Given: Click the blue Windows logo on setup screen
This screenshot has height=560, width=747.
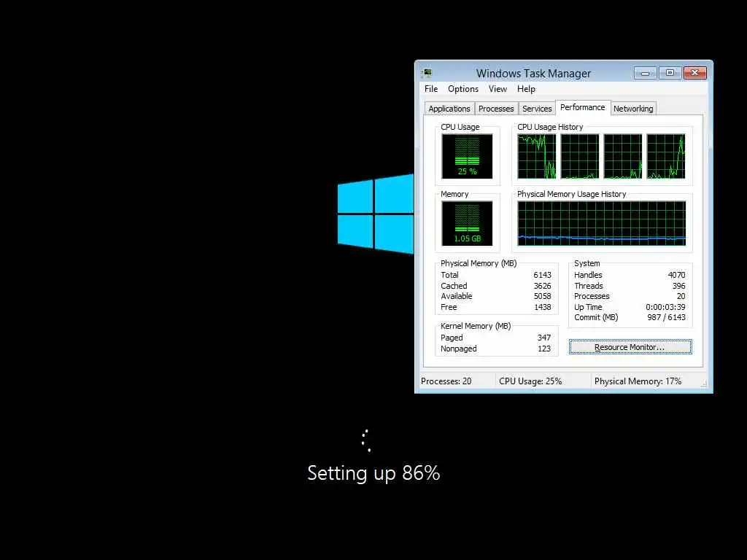Looking at the screenshot, I should 376,214.
